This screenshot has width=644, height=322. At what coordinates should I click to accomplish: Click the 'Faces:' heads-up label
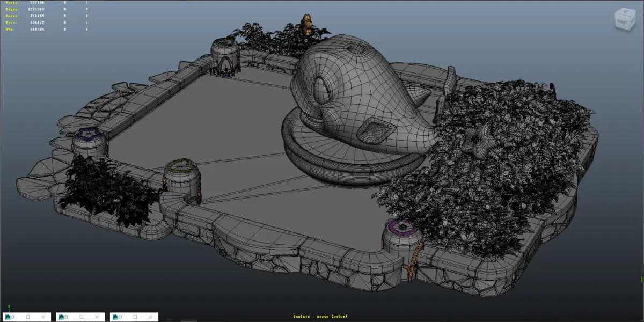(x=12, y=16)
